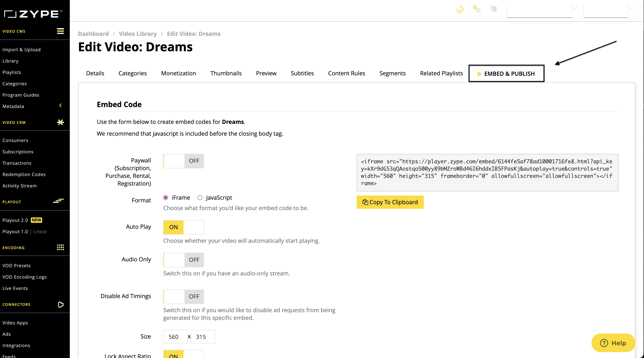Open the layers stack icon in header
The width and height of the screenshot is (644, 358).
460,10
